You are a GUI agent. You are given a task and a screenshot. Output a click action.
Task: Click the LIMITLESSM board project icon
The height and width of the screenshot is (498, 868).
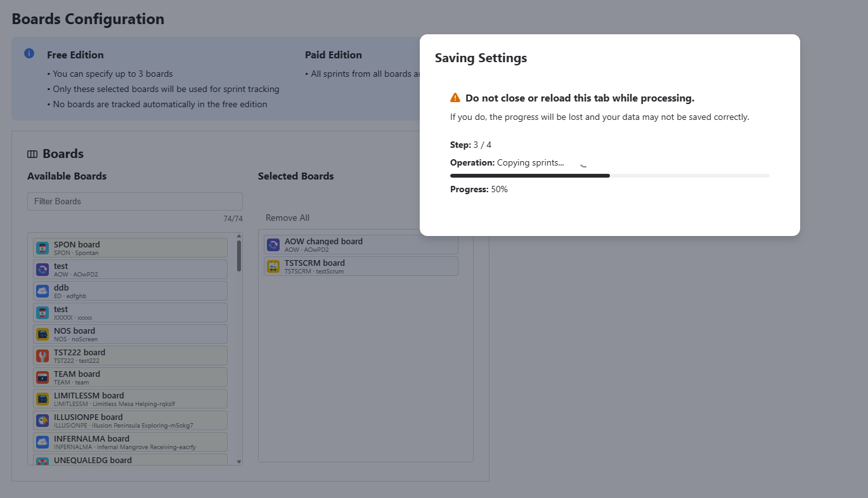(x=42, y=399)
